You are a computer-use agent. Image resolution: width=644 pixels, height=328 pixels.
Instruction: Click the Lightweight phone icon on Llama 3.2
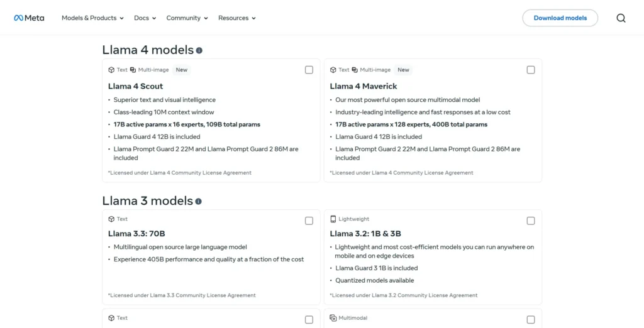pos(333,219)
